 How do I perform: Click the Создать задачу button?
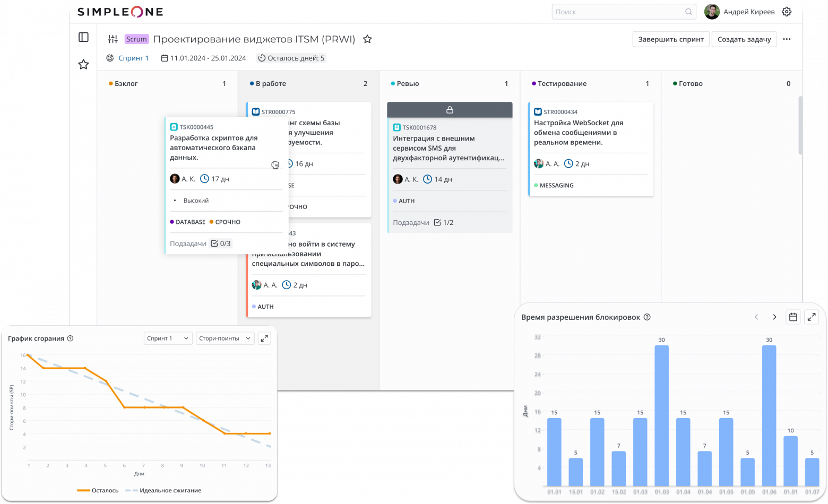tap(744, 39)
